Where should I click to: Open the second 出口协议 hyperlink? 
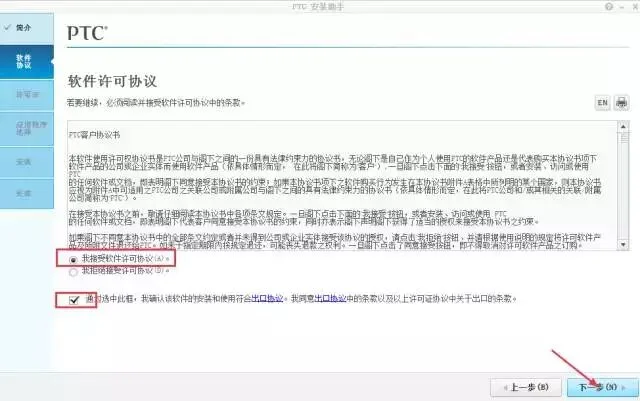(x=331, y=299)
